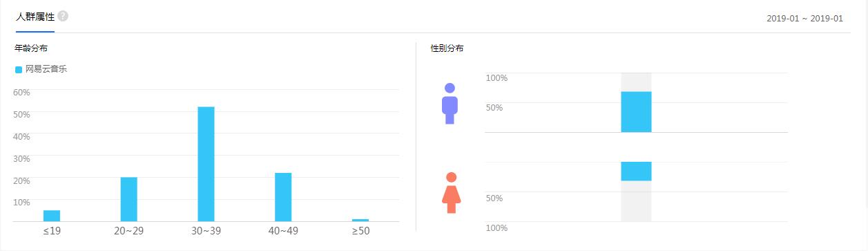Select the 人群属性 tab
868x251 pixels.
pos(35,17)
